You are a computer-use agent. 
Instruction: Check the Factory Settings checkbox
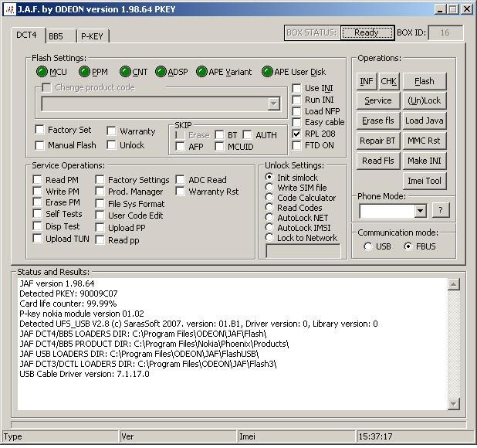pos(100,180)
